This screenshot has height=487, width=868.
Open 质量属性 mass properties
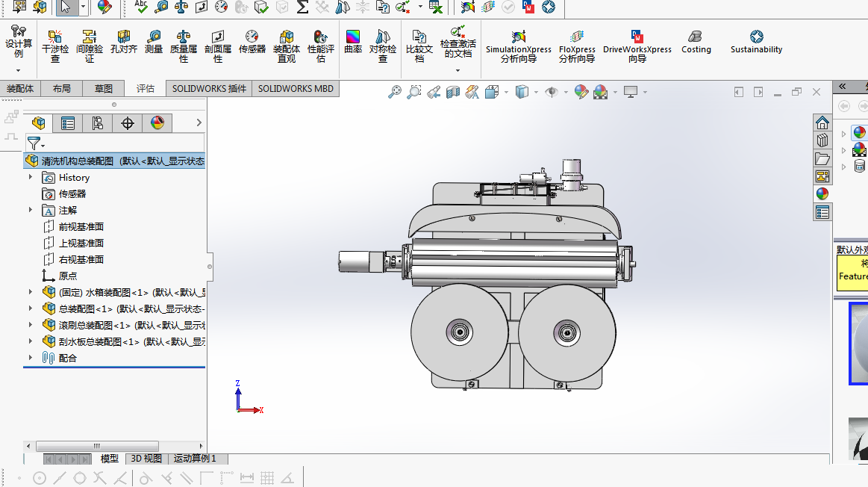click(184, 46)
